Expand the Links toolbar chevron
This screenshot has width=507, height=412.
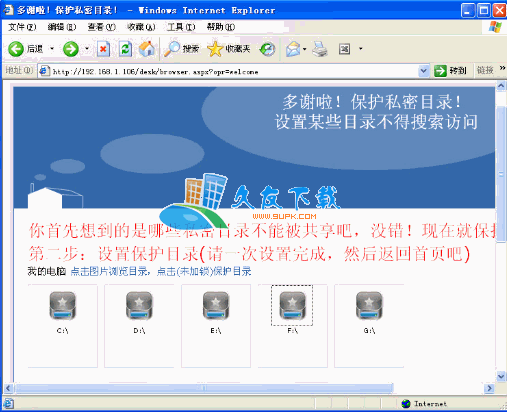[502, 68]
